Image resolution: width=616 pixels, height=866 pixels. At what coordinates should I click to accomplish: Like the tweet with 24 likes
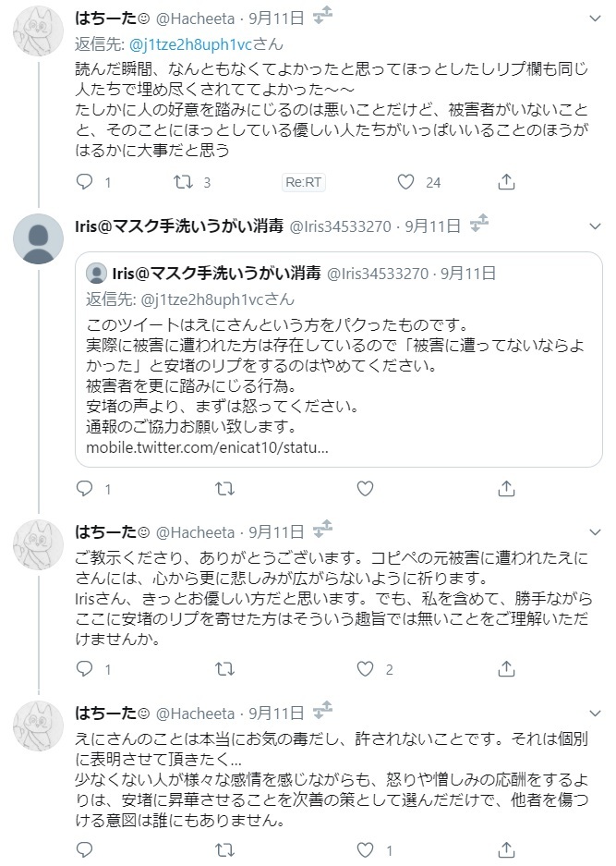(405, 182)
